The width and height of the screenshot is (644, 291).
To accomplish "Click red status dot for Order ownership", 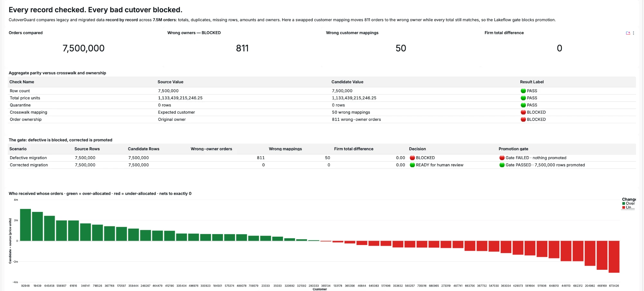I will 523,119.
